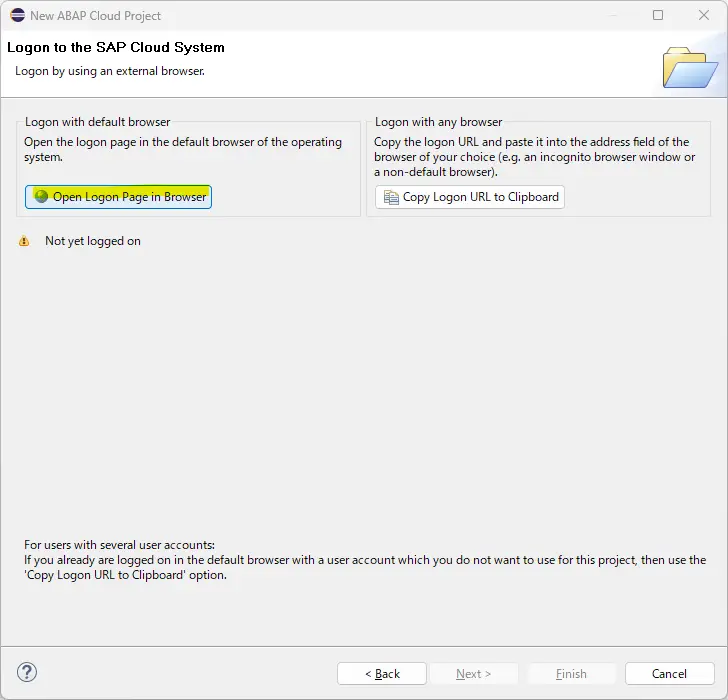Click the greyed-out Finish button
Viewport: 728px width, 700px height.
pyautogui.click(x=572, y=674)
